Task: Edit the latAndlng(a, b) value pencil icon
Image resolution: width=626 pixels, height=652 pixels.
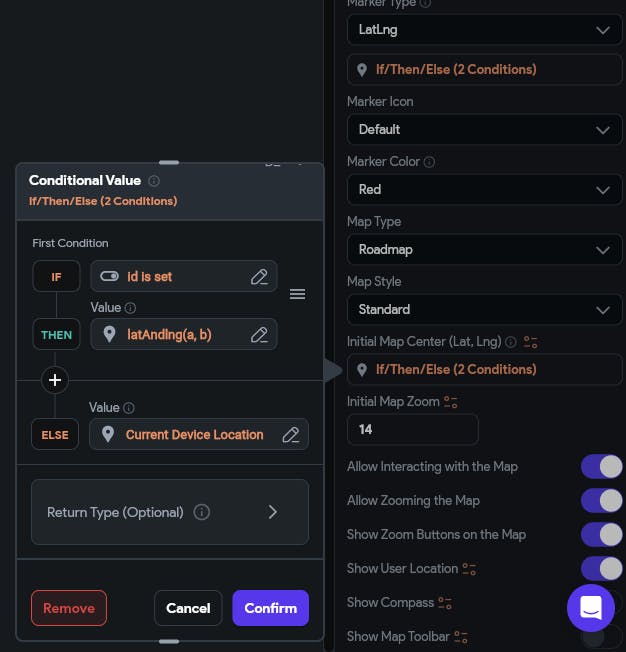Action: click(259, 334)
